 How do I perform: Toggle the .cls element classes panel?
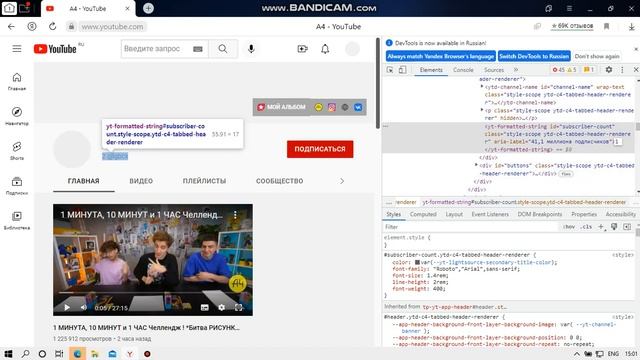(x=587, y=227)
